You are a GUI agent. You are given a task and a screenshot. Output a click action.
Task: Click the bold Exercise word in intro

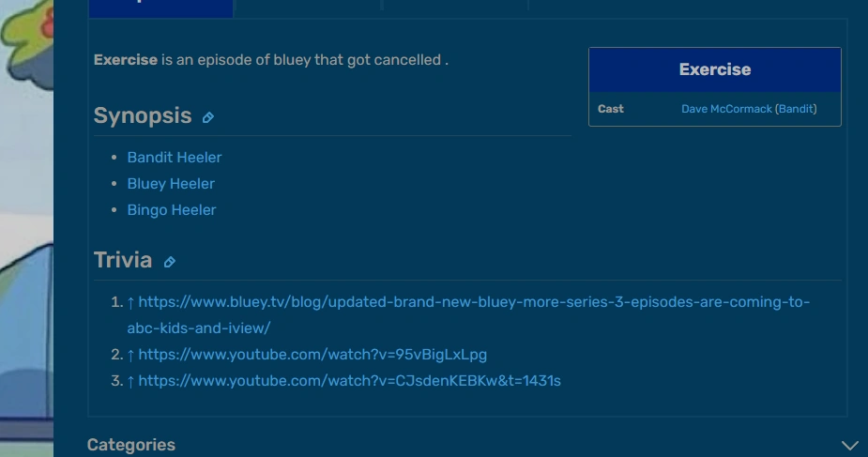126,60
